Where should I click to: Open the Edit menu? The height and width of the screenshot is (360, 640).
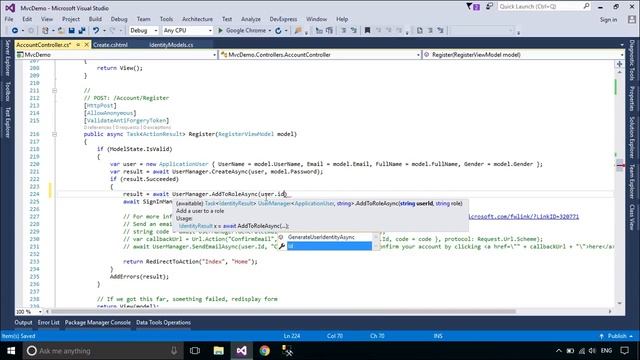27,19
